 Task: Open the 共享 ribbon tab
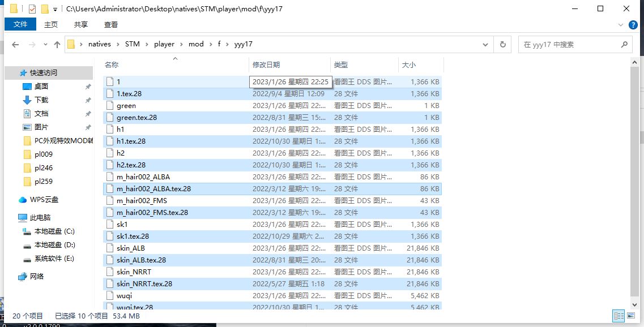pyautogui.click(x=80, y=24)
